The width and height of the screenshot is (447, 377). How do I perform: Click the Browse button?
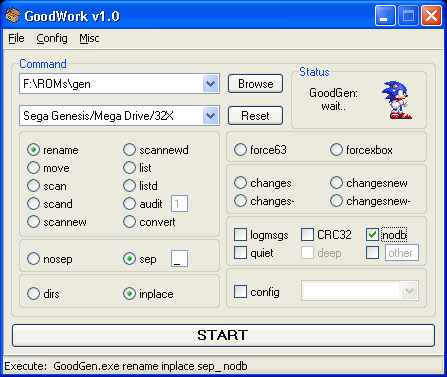pos(256,84)
